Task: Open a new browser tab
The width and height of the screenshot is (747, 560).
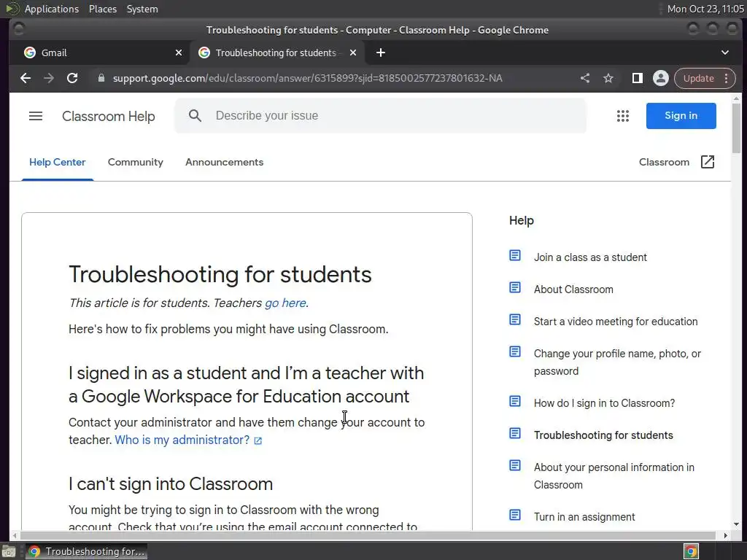Action: (x=380, y=52)
